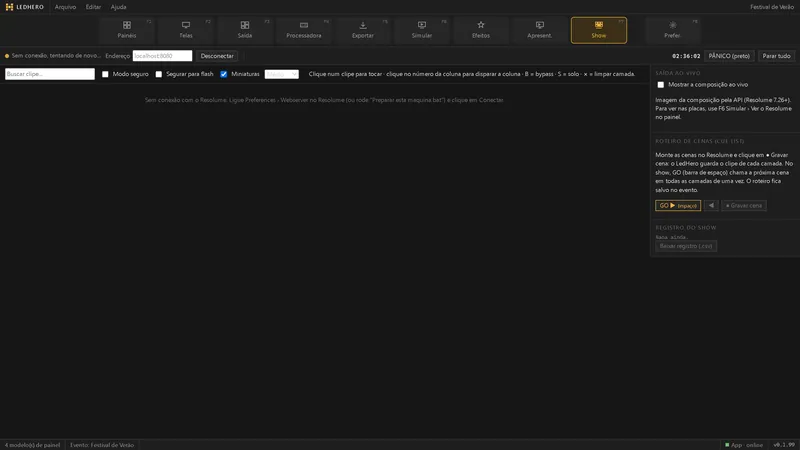The height and width of the screenshot is (450, 800).
Task: Switch to the Saída tab
Action: (x=245, y=30)
